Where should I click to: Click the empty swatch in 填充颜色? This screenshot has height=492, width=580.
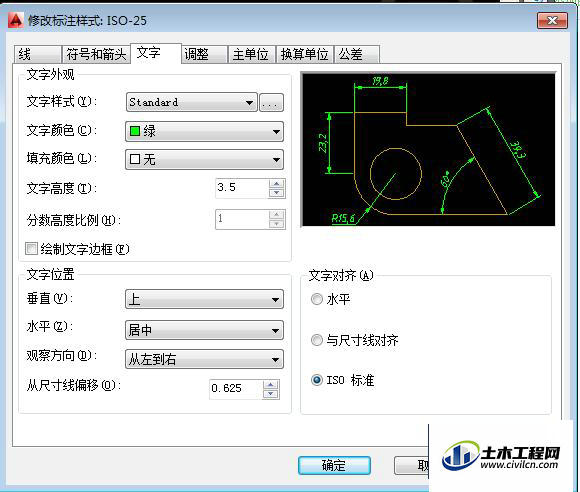(135, 159)
